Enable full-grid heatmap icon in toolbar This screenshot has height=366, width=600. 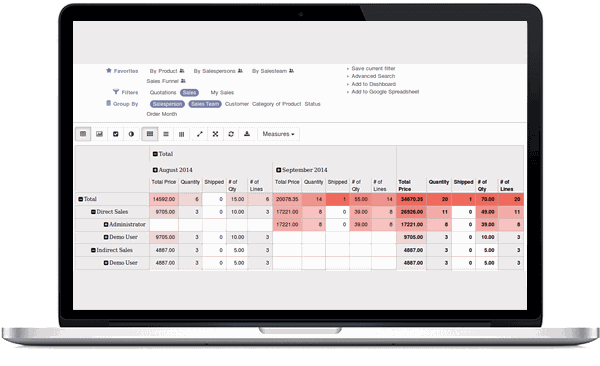[x=150, y=134]
